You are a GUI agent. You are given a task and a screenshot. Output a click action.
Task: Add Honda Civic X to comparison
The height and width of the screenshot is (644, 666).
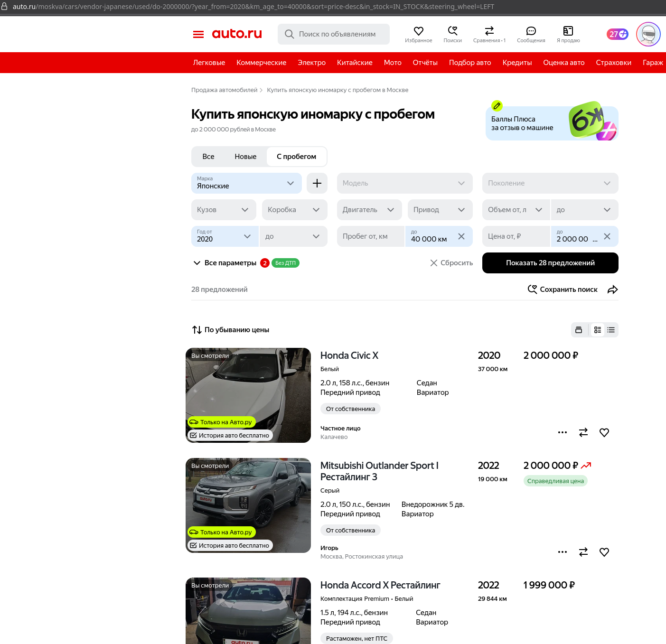[583, 432]
